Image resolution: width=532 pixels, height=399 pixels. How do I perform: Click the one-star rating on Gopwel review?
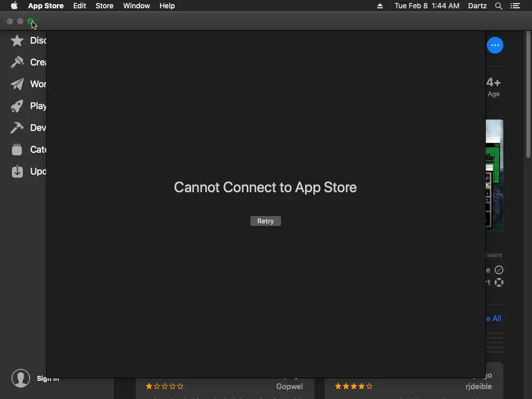pos(164,386)
